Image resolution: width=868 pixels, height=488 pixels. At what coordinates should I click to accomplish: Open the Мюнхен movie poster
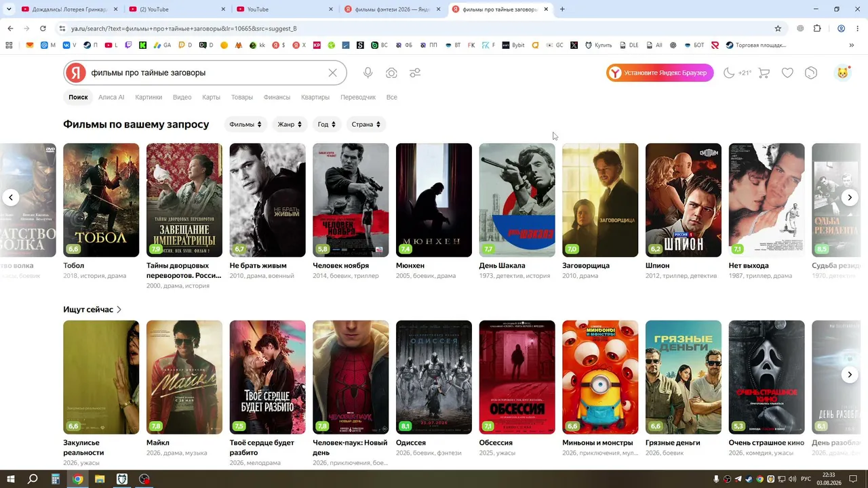click(x=434, y=200)
